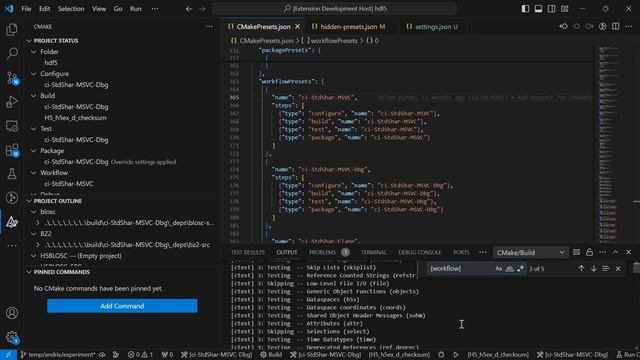The height and width of the screenshot is (360, 640).
Task: Open the Run menu
Action: click(136, 9)
